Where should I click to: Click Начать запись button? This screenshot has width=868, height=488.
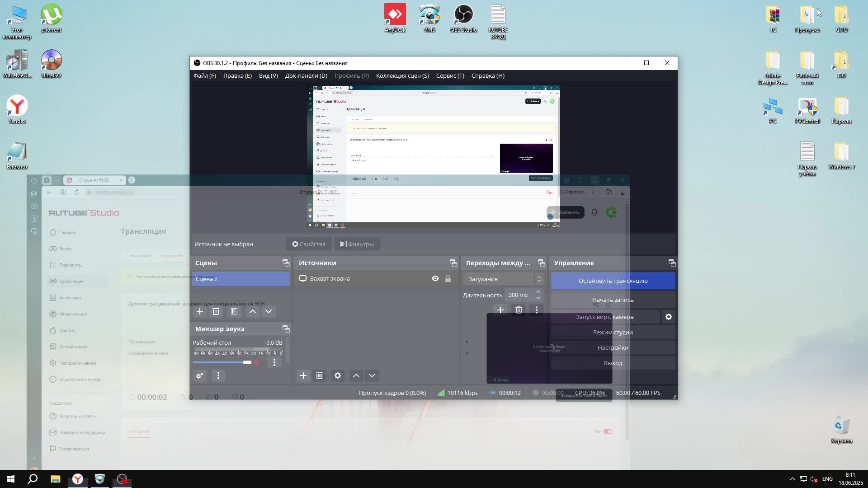coord(613,300)
